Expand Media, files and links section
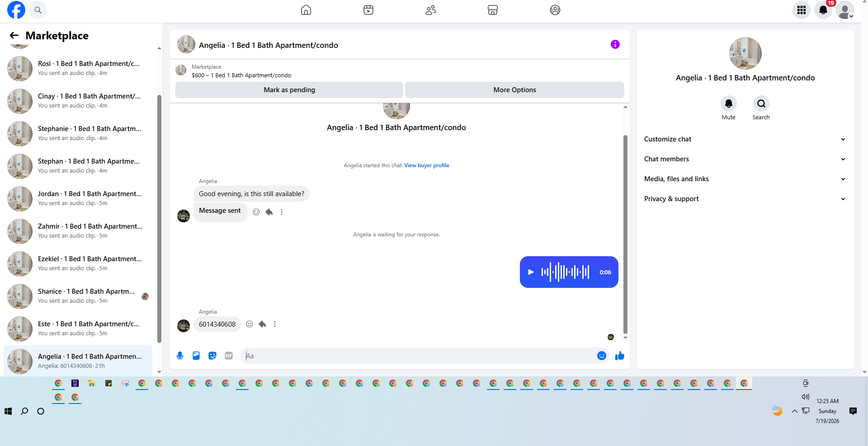868x446 pixels. [x=745, y=179]
